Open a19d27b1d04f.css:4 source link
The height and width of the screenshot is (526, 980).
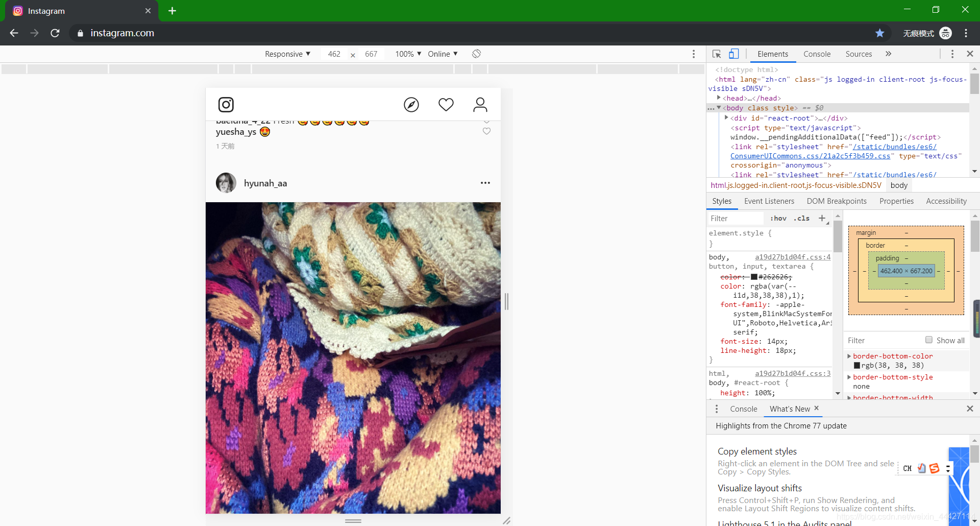pyautogui.click(x=793, y=257)
